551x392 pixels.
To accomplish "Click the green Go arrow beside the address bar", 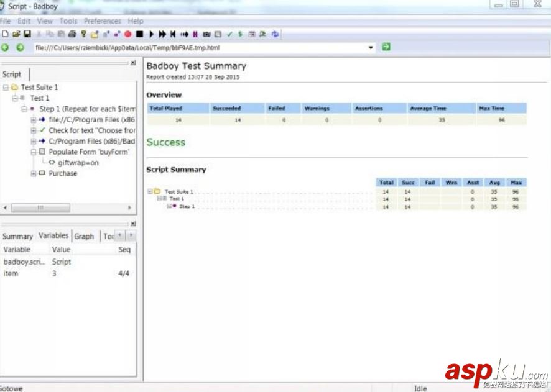I will pos(386,47).
